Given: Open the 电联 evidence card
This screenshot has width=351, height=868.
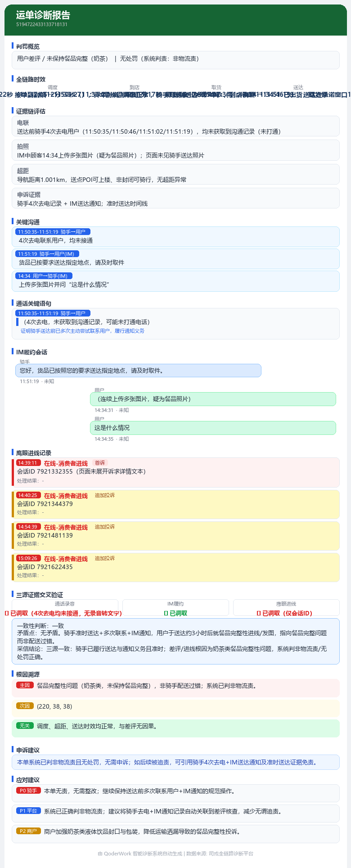Looking at the screenshot, I should point(175,127).
